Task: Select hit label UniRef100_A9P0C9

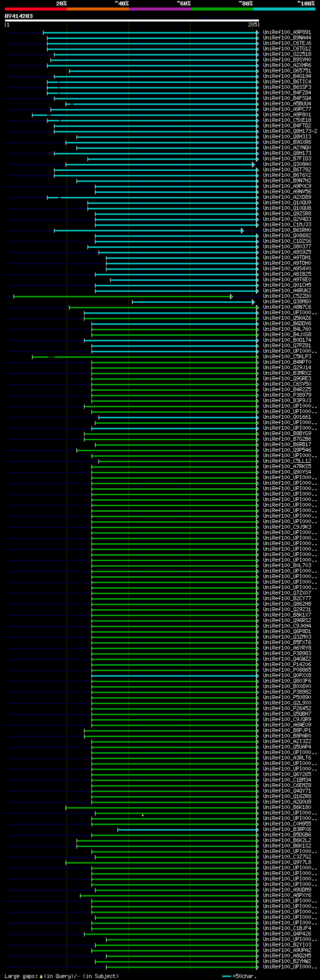Action: click(287, 186)
